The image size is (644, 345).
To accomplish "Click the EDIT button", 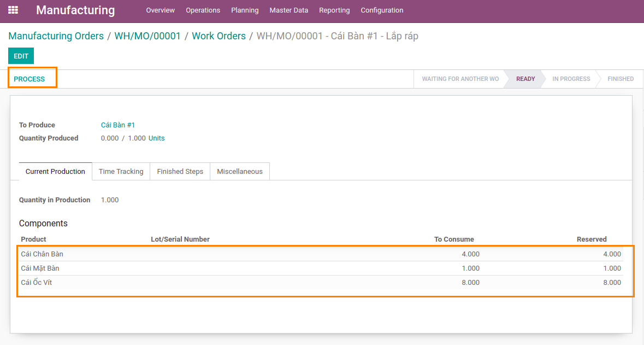I will [21, 56].
